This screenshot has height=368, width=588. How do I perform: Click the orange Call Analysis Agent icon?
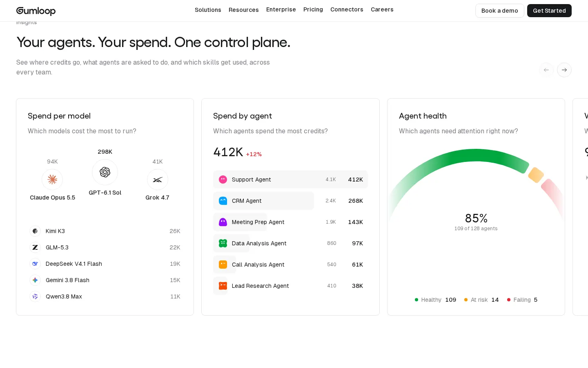[x=223, y=265]
